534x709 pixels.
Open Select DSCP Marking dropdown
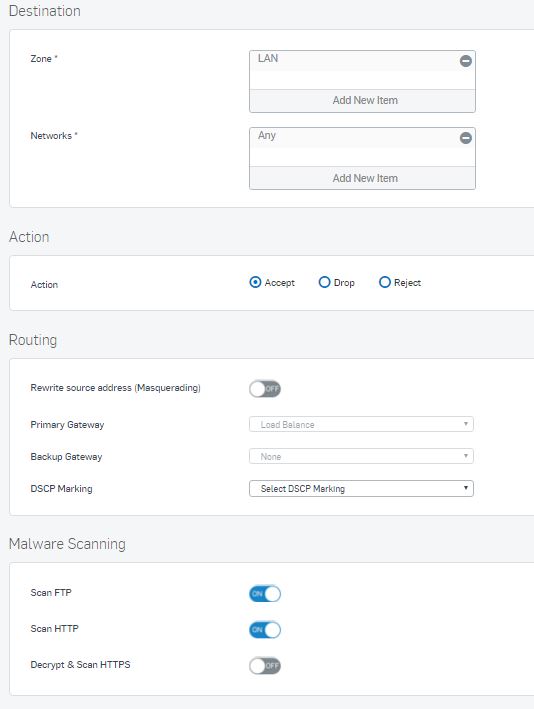(x=361, y=488)
